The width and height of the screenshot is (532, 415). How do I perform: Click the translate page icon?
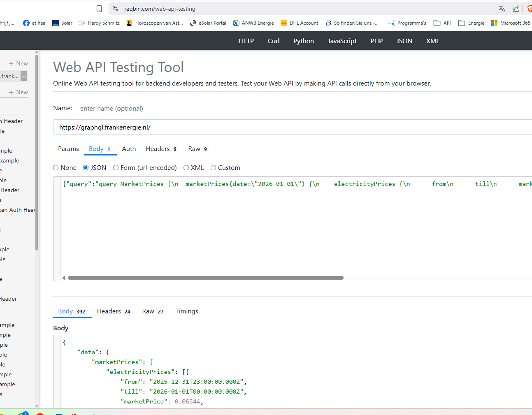pyautogui.click(x=502, y=9)
